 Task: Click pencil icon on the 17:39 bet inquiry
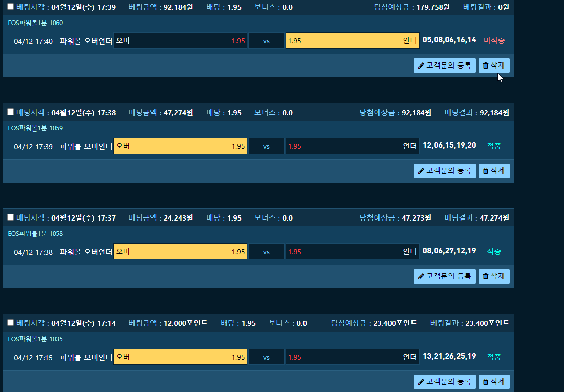point(421,66)
